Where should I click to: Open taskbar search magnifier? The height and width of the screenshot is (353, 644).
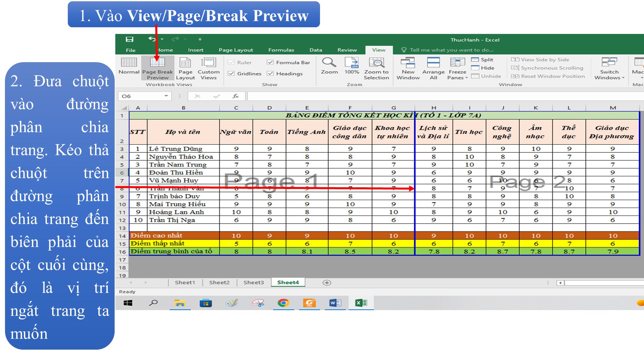(153, 303)
